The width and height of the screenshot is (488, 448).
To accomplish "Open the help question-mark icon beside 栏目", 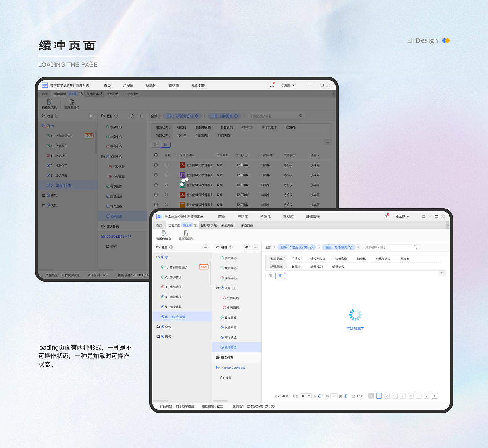I will coord(171,247).
